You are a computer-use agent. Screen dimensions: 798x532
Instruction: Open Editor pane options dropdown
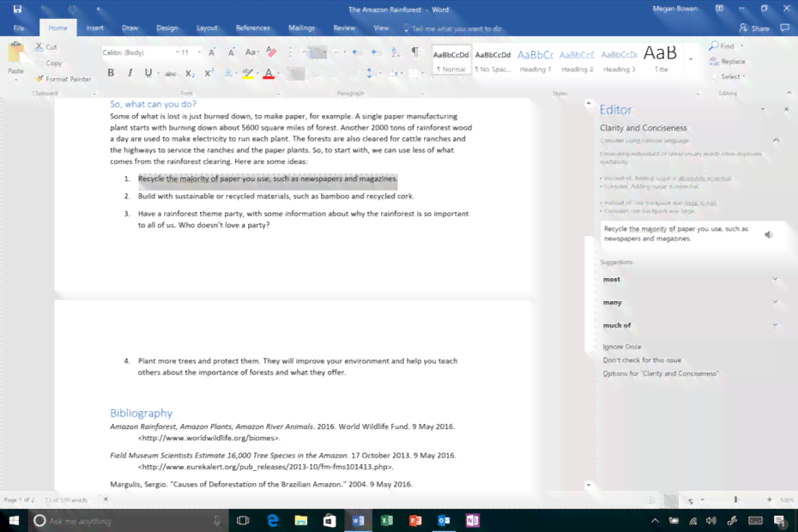[x=762, y=110]
